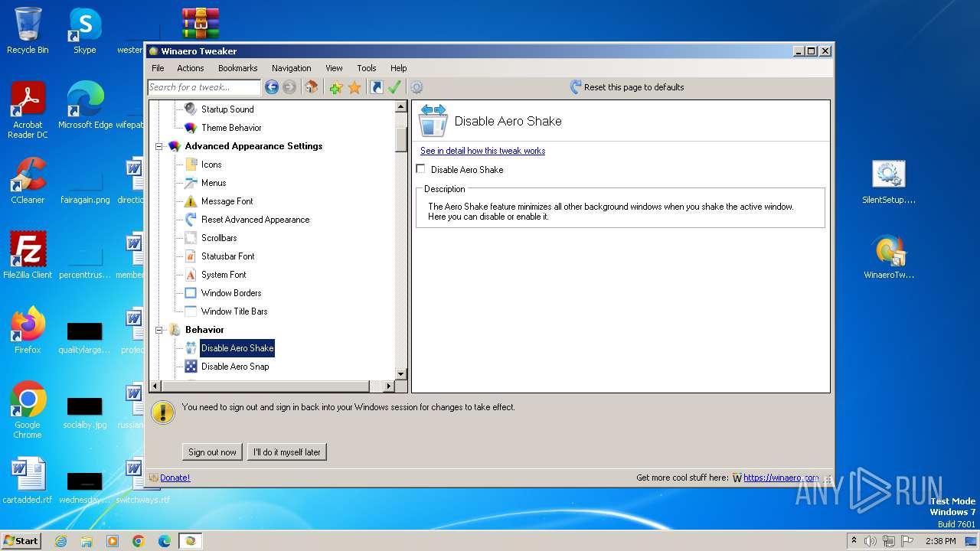This screenshot has width=980, height=551.
Task: Add current tweak to bookmarks icon
Action: coord(336,87)
